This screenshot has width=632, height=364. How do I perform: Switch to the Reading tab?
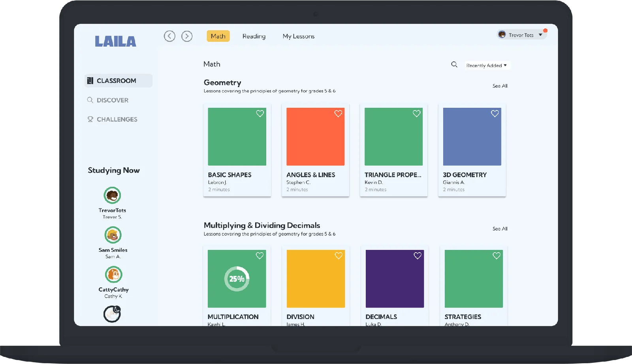point(254,36)
